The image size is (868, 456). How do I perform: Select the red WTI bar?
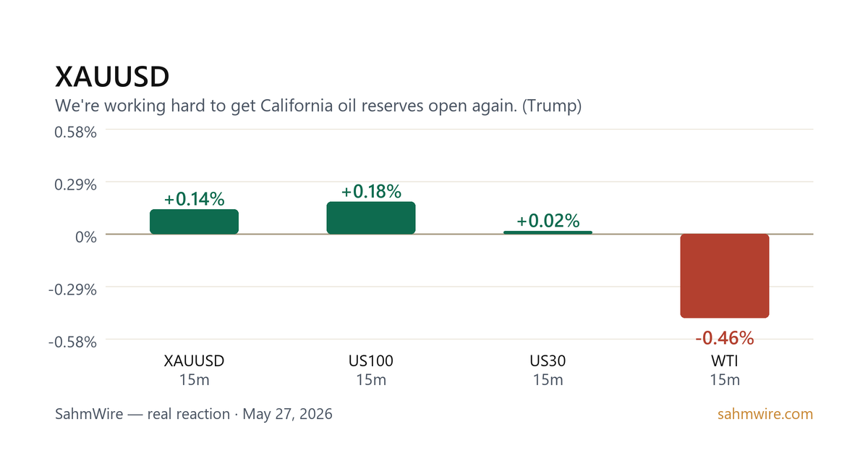(x=725, y=276)
